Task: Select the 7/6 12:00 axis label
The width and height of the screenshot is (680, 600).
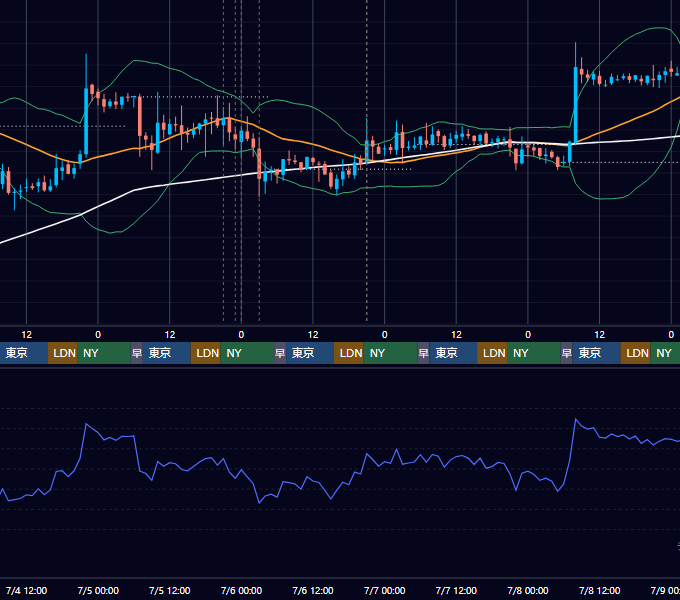Action: [313, 590]
